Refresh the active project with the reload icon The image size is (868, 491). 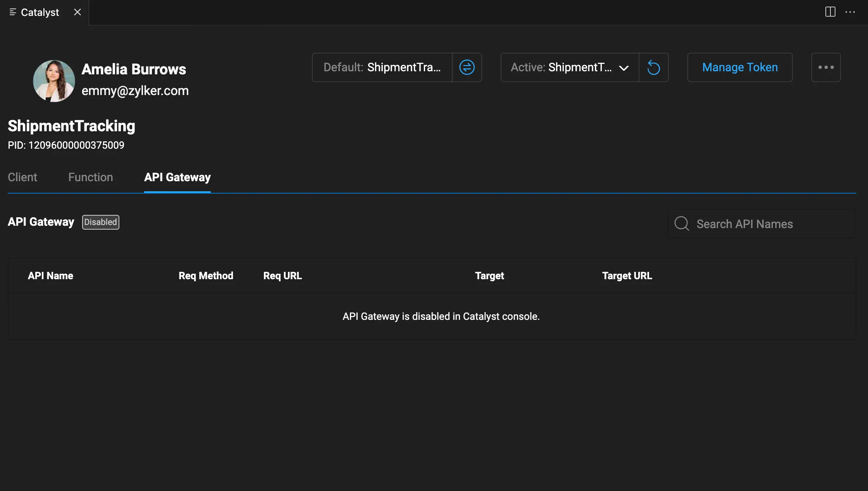(x=654, y=67)
